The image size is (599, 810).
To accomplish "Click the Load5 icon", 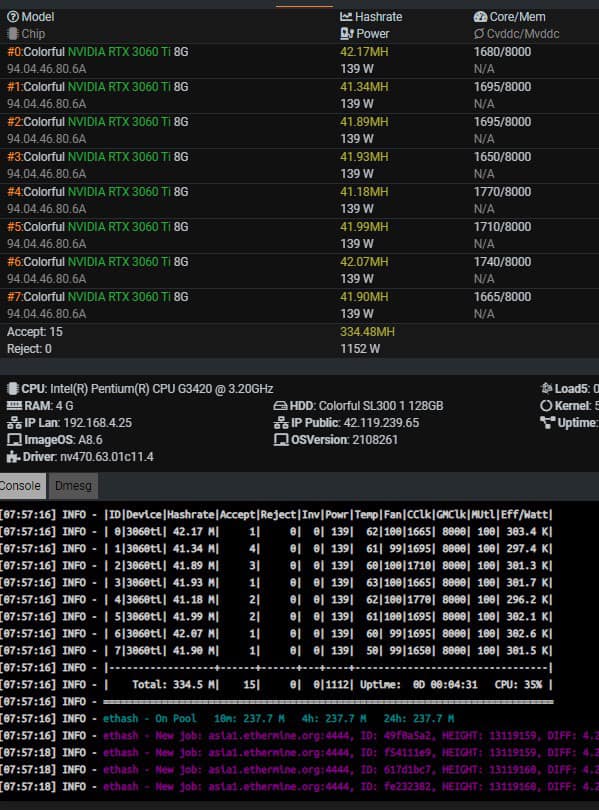I will pos(546,388).
